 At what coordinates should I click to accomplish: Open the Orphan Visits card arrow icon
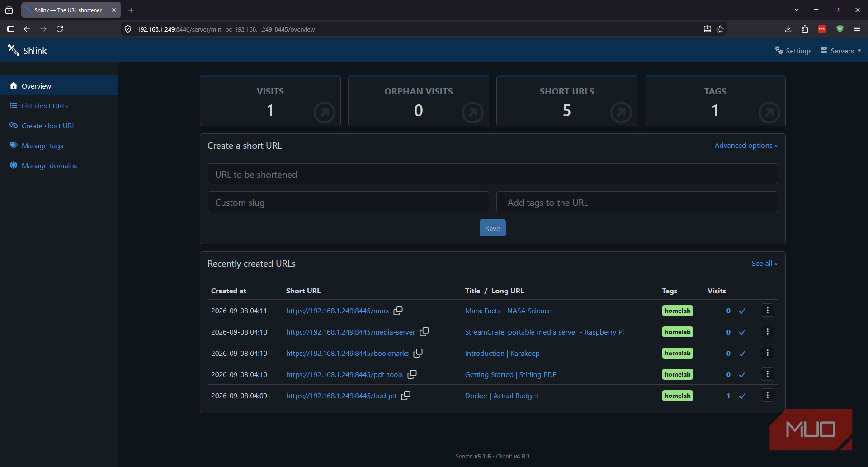tap(473, 113)
